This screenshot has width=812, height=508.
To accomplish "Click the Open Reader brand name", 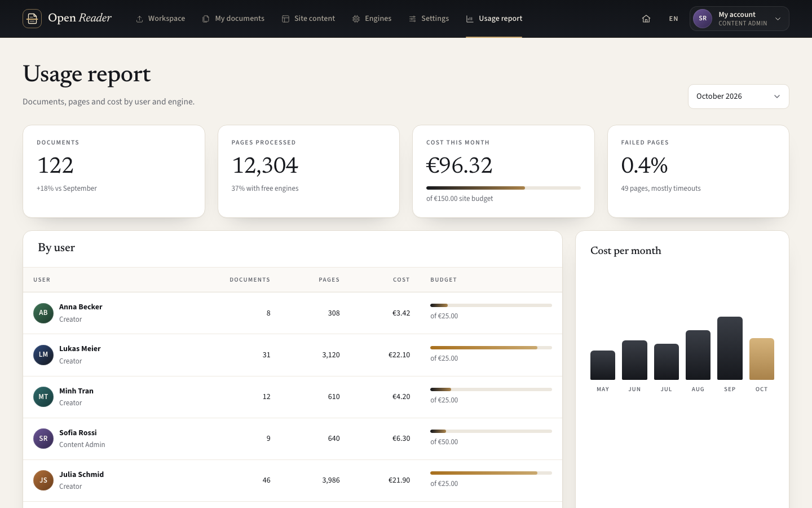I will pos(80,18).
